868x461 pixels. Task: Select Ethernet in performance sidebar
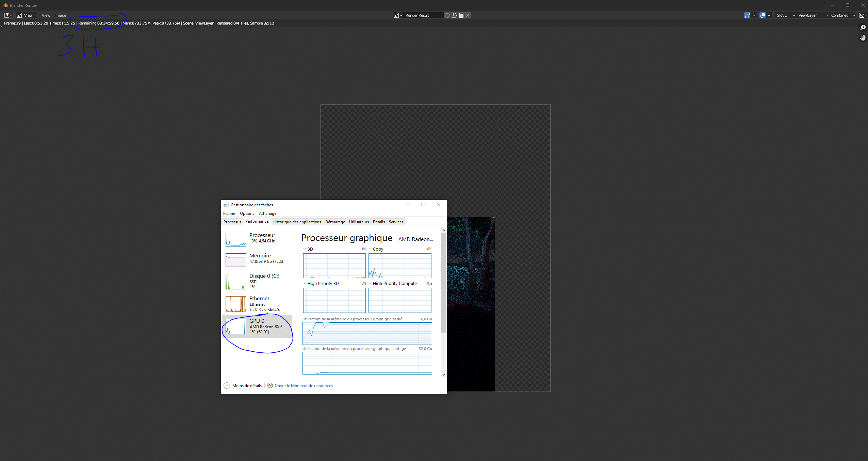coord(257,304)
